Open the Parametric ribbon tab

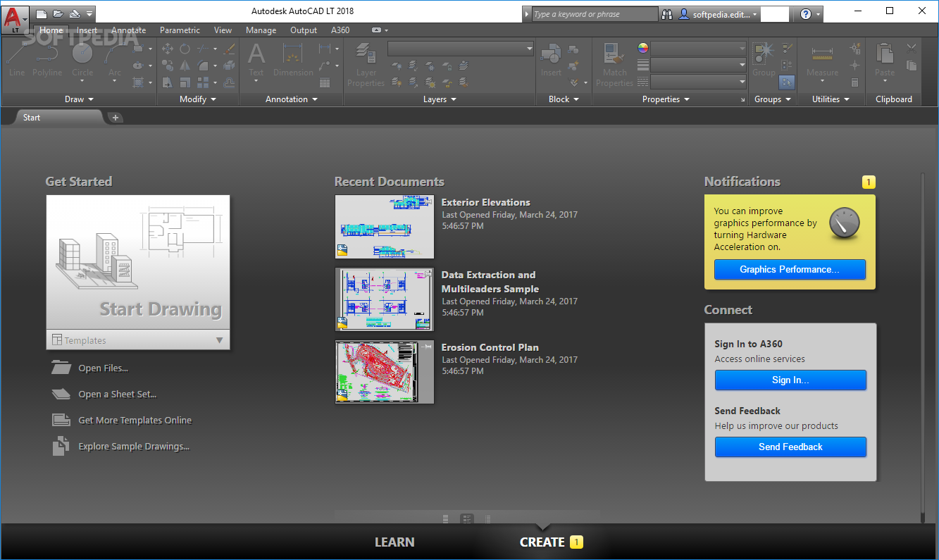click(180, 30)
